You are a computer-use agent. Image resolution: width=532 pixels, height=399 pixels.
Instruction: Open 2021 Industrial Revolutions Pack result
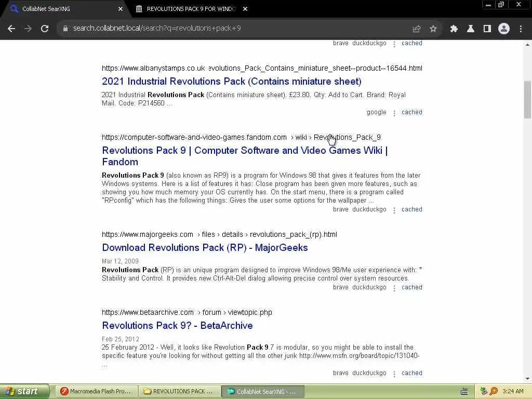coord(231,82)
